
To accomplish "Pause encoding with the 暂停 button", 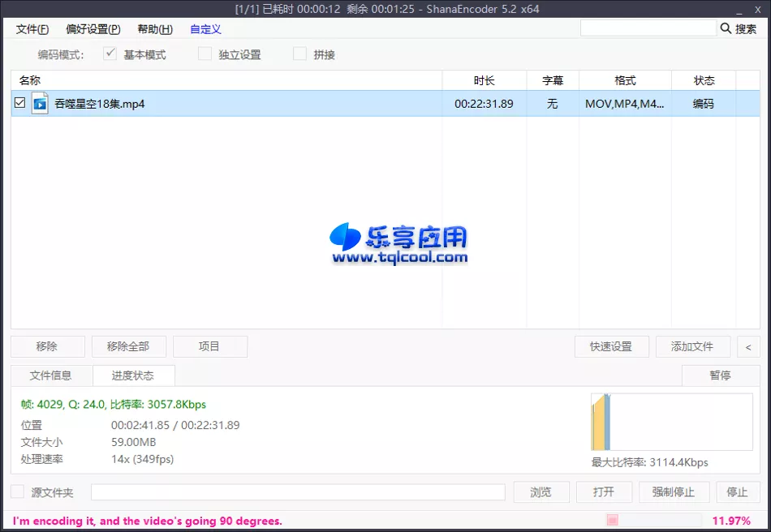I will point(720,375).
